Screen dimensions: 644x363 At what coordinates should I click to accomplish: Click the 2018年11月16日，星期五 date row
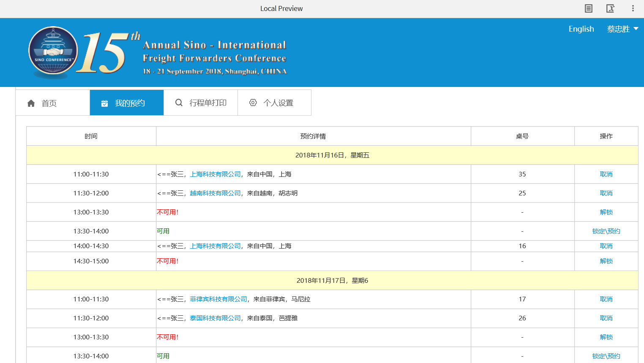[x=332, y=155]
